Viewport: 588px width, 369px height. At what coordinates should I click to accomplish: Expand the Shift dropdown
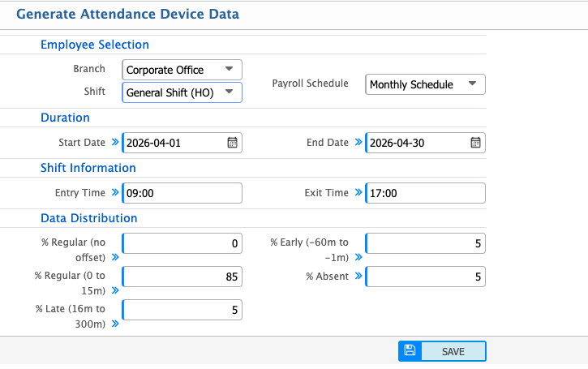coord(182,92)
